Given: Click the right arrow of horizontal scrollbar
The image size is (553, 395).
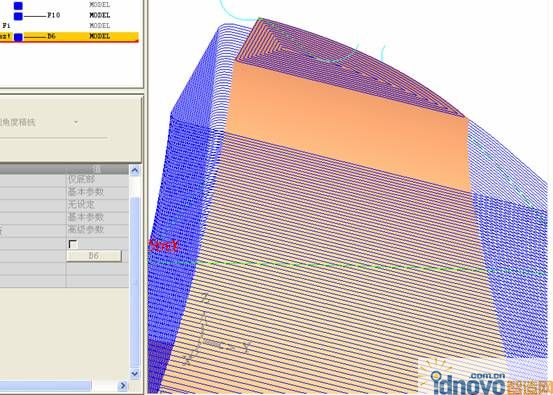Looking at the screenshot, I should point(122,386).
